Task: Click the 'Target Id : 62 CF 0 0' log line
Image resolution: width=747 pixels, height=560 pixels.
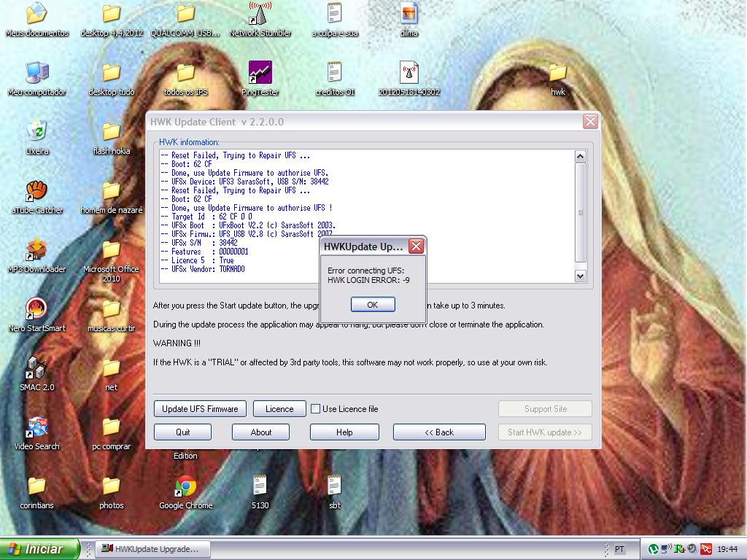Action: pyautogui.click(x=206, y=217)
